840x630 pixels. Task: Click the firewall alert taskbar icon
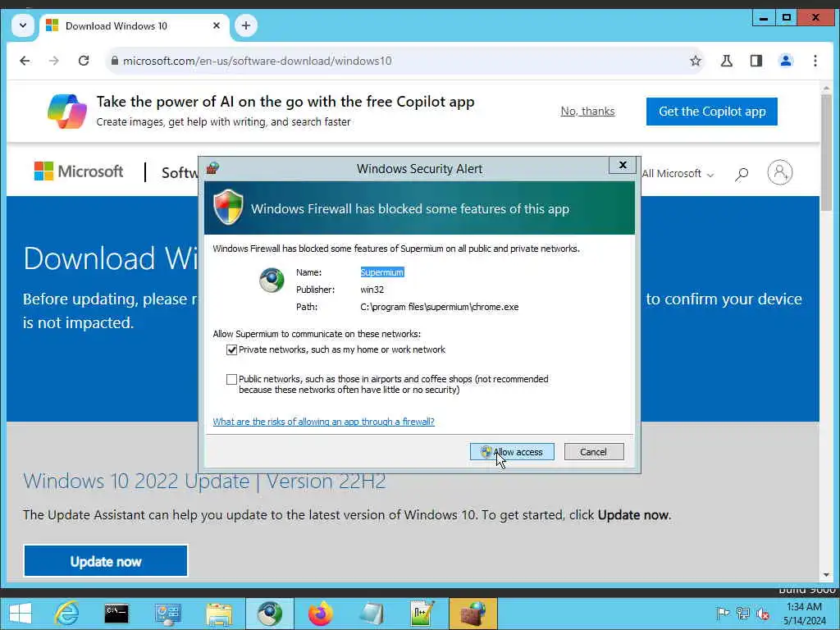[473, 614]
